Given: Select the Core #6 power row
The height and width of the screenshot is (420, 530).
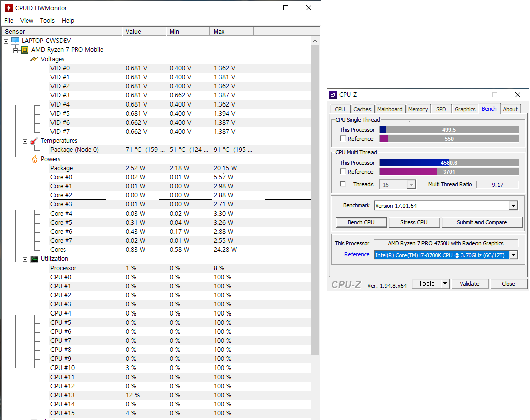Looking at the screenshot, I should (180, 232).
